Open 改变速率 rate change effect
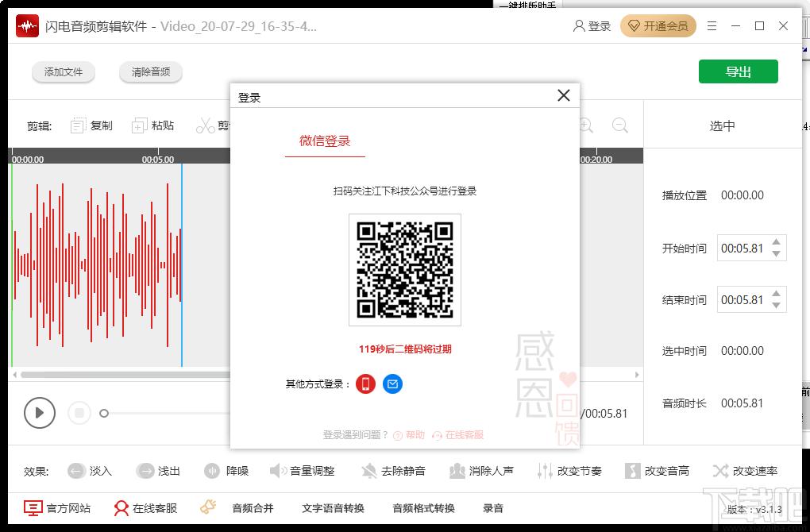810x532 pixels. [745, 471]
